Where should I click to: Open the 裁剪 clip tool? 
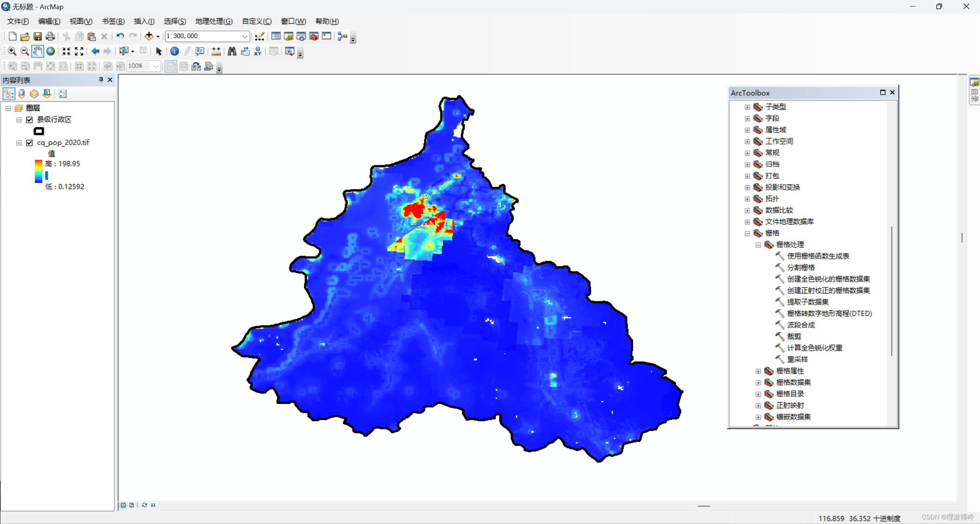(794, 336)
